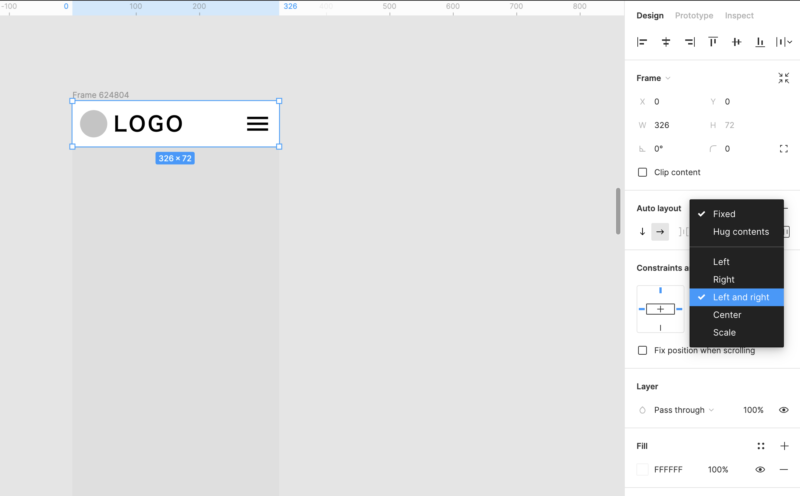This screenshot has height=496, width=800.
Task: Switch to the Prototype tab
Action: (x=694, y=16)
